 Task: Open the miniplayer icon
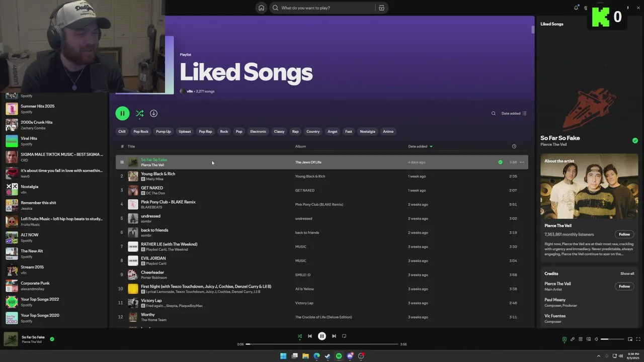630,339
